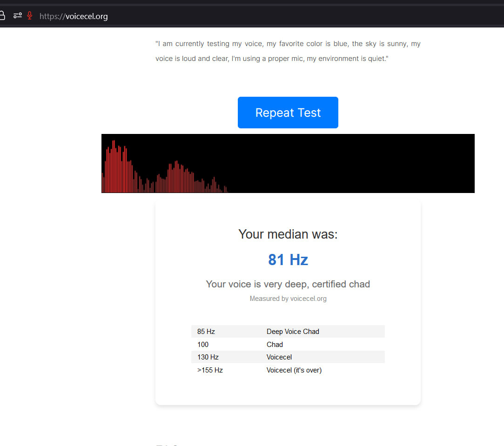Click the "Deep Voice Chad" table label
Viewport: 504px width, 446px height.
tap(293, 332)
